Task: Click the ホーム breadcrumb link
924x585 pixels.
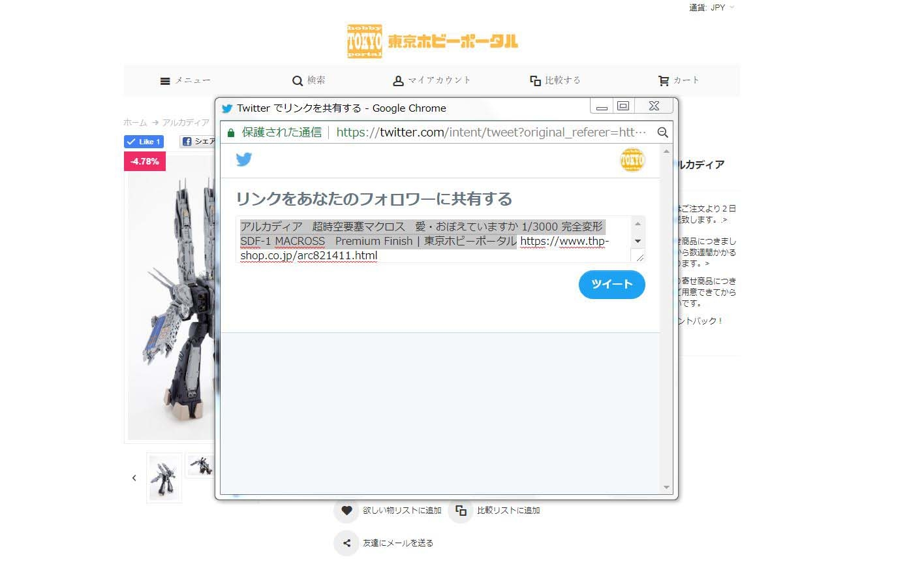Action: [x=135, y=123]
